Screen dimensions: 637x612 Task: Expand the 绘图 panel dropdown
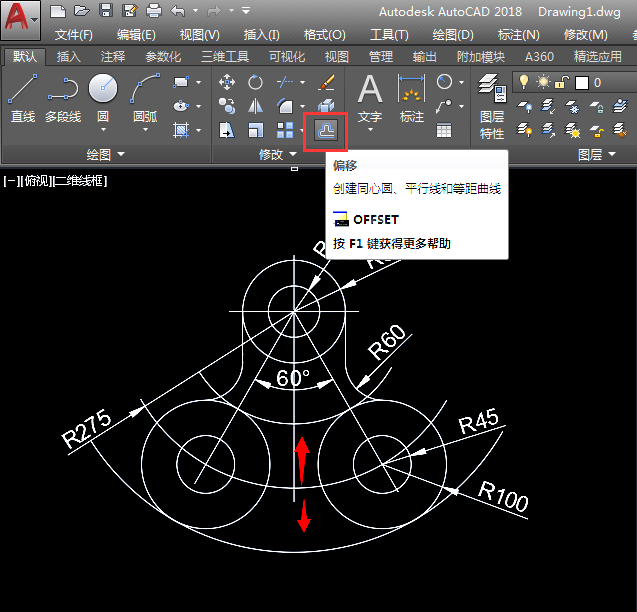pos(121,155)
